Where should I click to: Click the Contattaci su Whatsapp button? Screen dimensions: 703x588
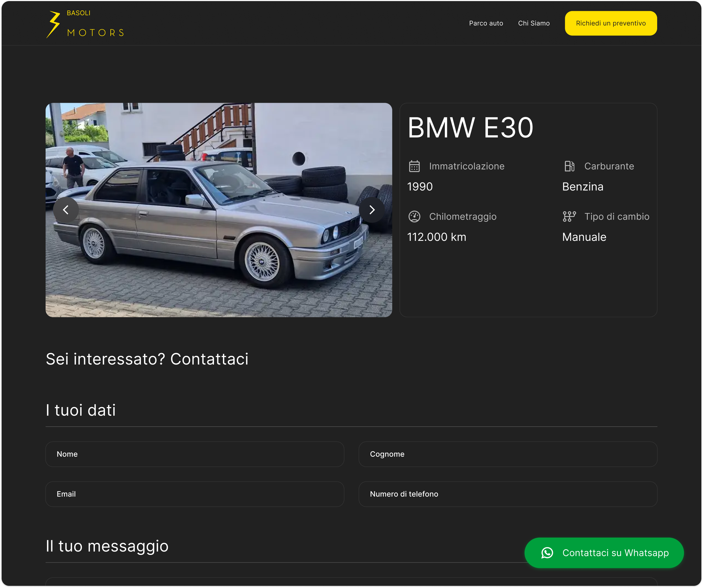tap(615, 553)
